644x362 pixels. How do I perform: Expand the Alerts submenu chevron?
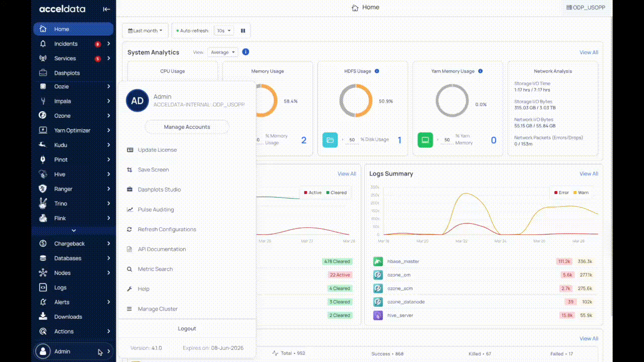pos(109,302)
